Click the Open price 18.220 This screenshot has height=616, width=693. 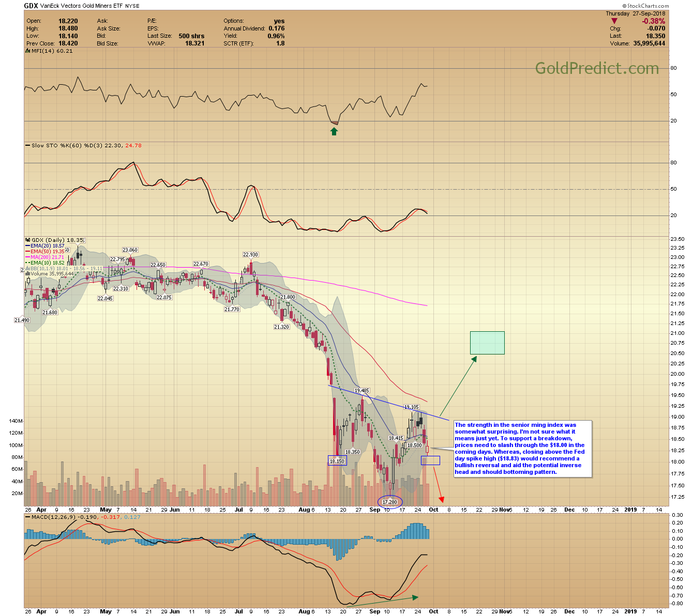(x=68, y=21)
